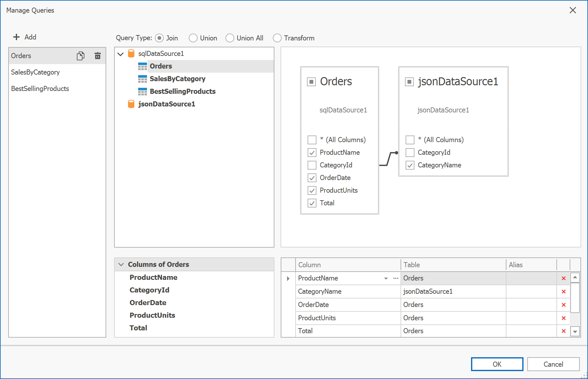This screenshot has height=379, width=588.
Task: Select the Transform query type option
Action: tap(277, 38)
